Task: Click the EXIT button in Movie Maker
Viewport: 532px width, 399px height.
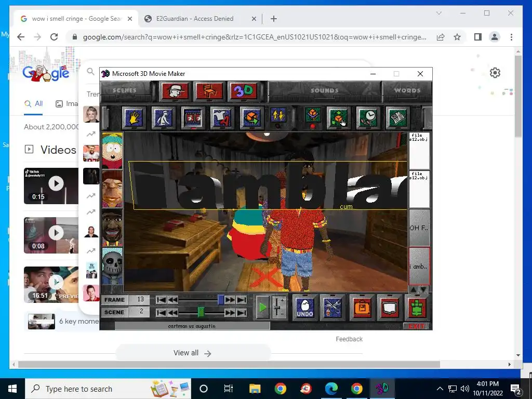Action: tap(417, 326)
